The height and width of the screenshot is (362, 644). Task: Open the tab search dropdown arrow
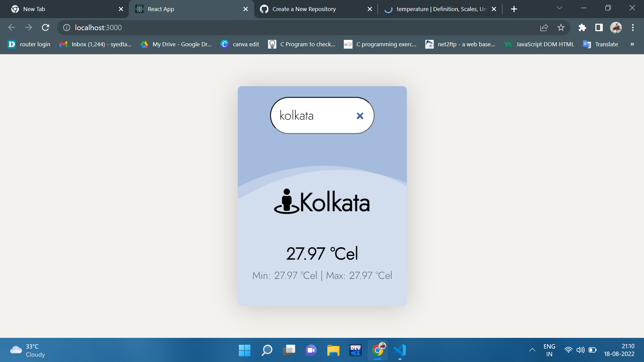pyautogui.click(x=559, y=8)
